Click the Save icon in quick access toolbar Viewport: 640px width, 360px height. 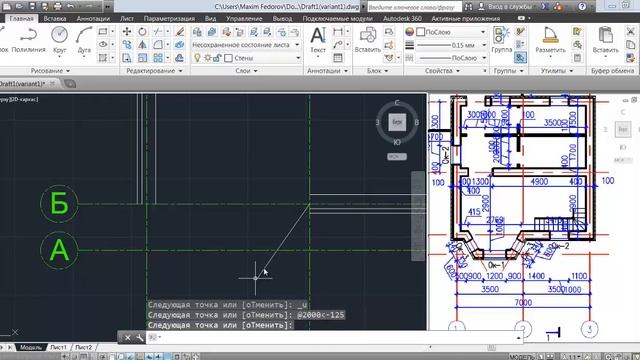(x=32, y=6)
